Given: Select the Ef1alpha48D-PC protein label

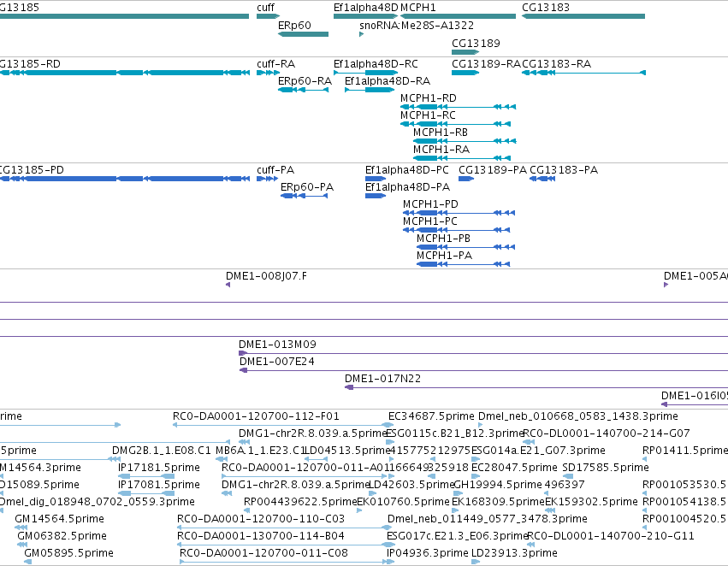Looking at the screenshot, I should [406, 170].
